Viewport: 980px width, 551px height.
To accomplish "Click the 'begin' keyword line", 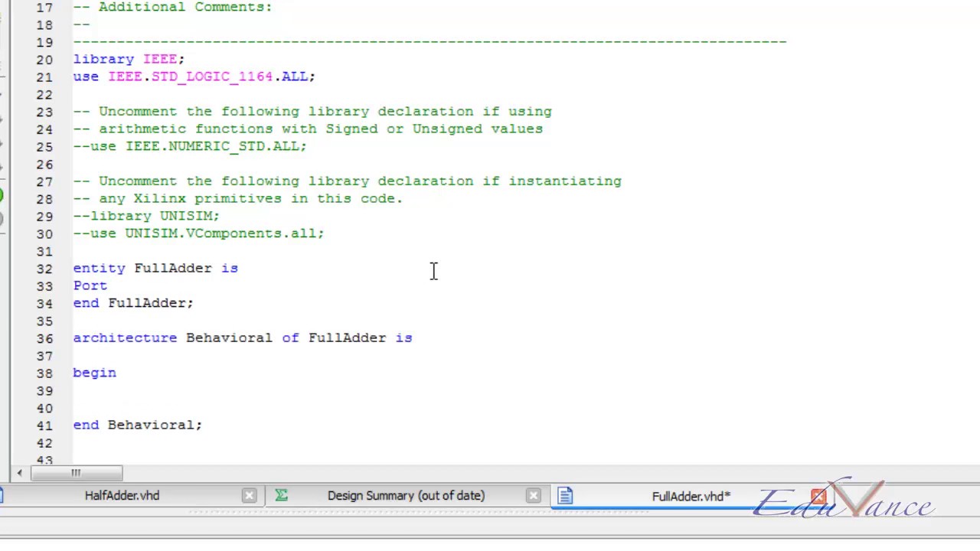I will 94,373.
